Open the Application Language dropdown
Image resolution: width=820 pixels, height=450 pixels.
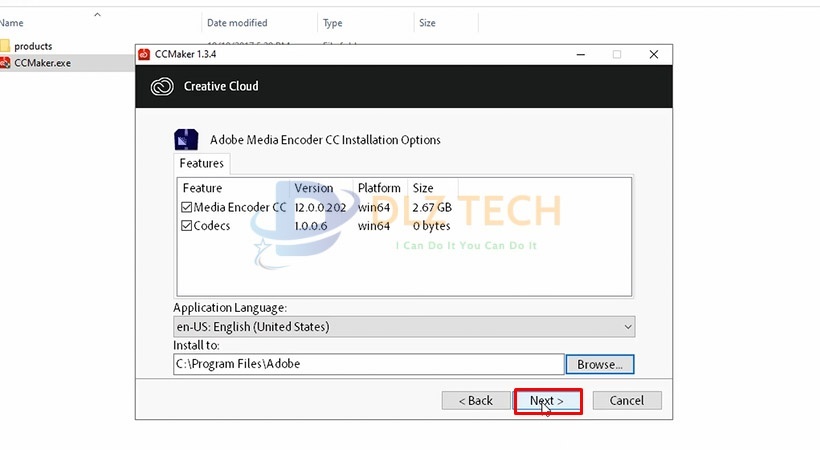(404, 327)
